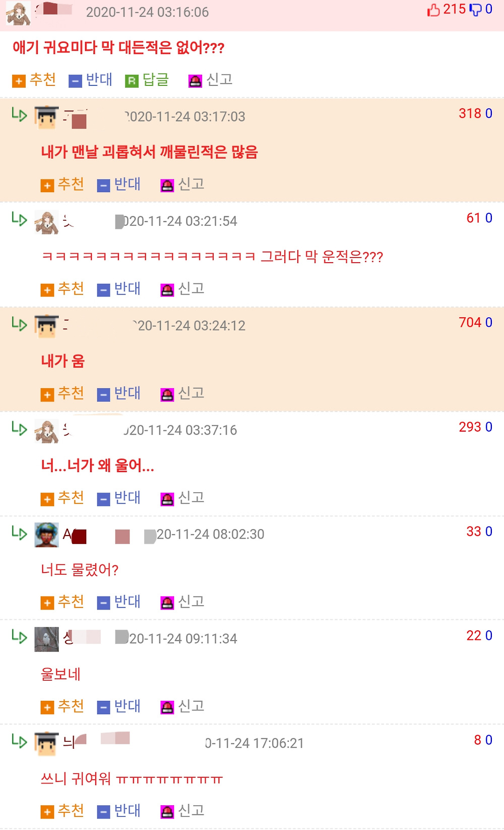Click vote count 704 on '내가 움' reply
Viewport: 504px width, 830px height.
pos(470,322)
